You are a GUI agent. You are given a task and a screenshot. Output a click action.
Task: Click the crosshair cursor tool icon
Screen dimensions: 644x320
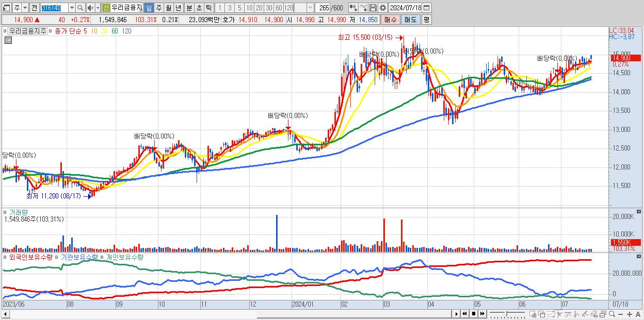click(x=559, y=314)
